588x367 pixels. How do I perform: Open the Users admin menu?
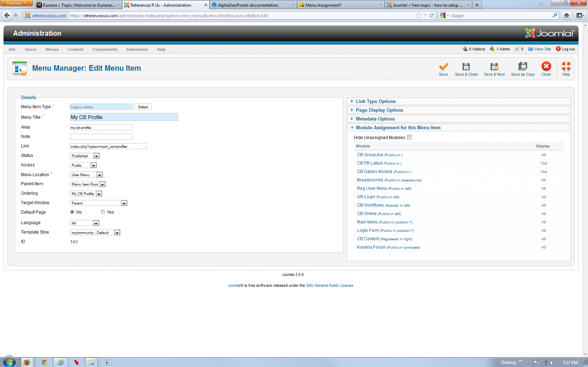click(30, 49)
